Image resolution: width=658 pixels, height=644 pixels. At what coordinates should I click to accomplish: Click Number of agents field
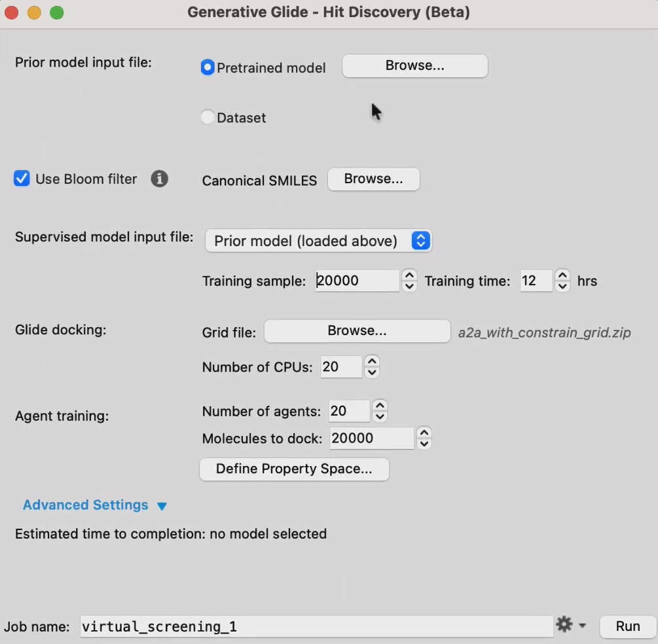coord(349,411)
